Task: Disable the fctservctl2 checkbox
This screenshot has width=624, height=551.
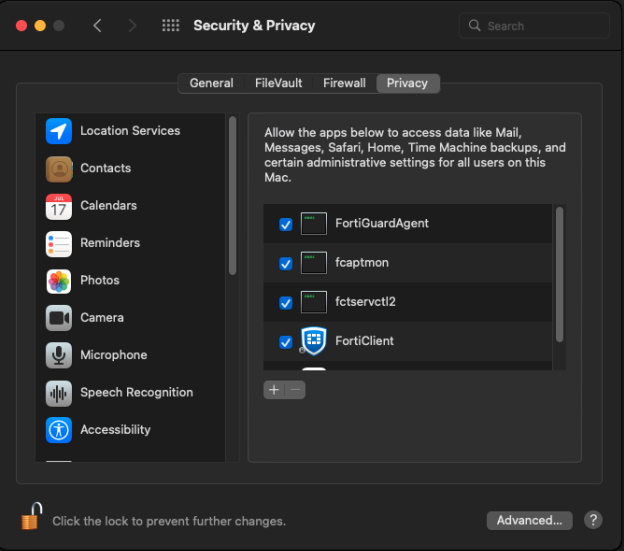Action: [286, 303]
